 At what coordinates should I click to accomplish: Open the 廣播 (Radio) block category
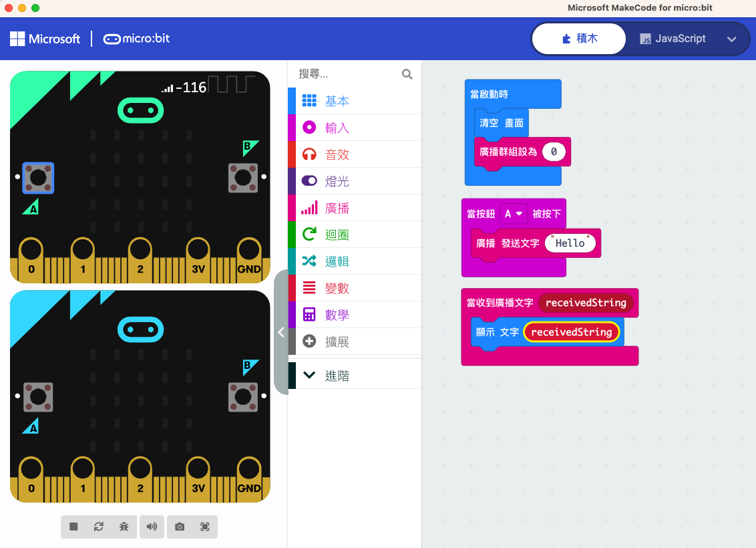pyautogui.click(x=337, y=208)
